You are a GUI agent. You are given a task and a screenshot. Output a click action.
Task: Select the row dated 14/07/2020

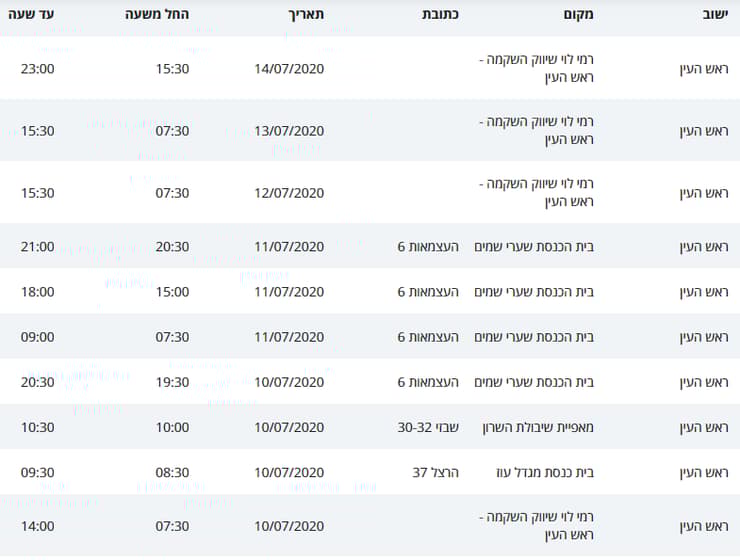370,68
